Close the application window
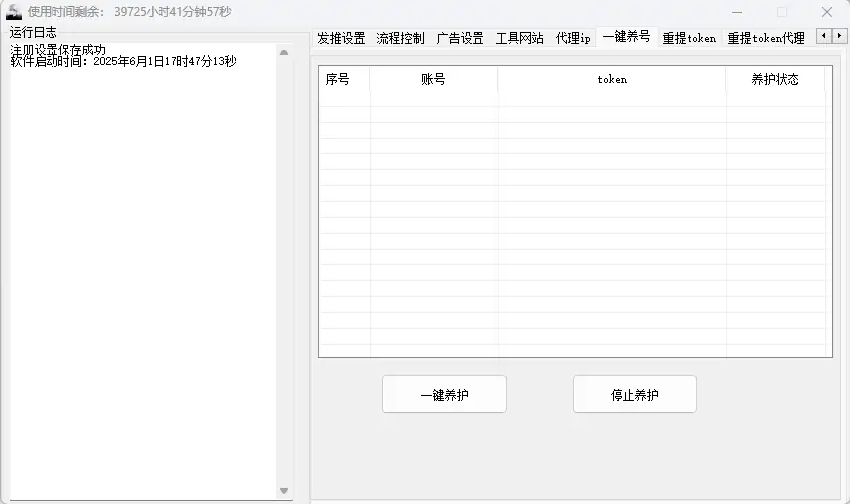This screenshot has width=850, height=504. point(827,12)
